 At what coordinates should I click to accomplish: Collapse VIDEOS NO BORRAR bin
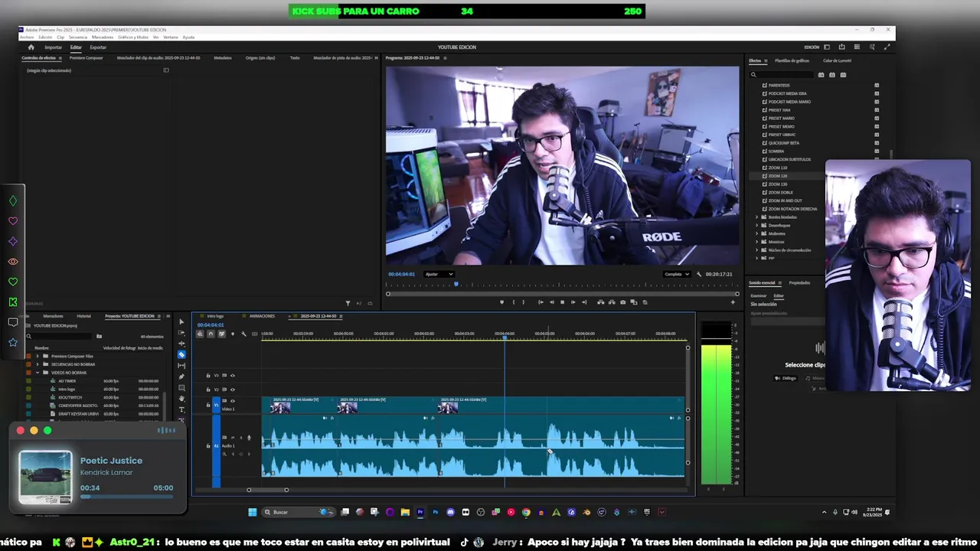37,373
